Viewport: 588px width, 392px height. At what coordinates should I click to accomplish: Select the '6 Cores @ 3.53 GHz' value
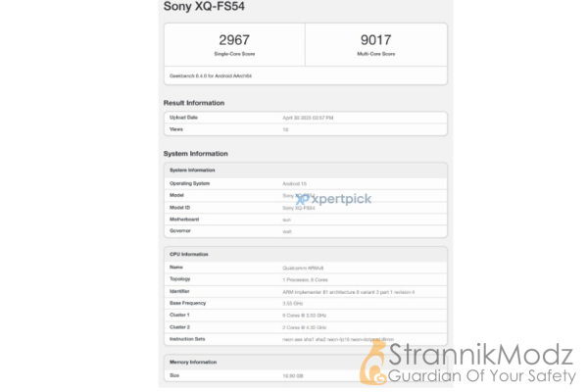coord(304,316)
